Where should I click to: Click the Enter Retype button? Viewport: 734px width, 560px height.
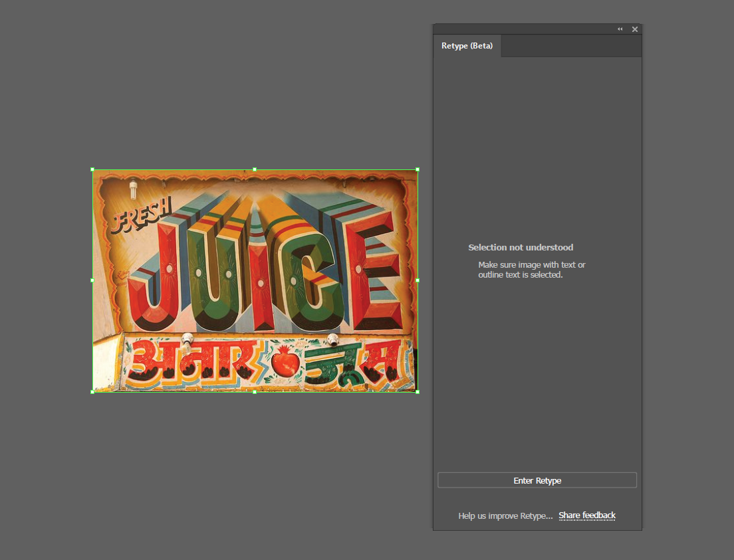tap(537, 480)
